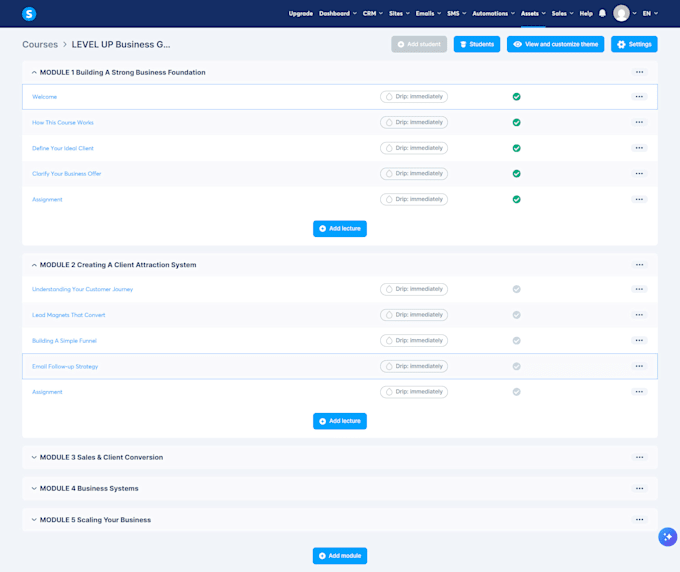Open options for Email Follow-up Strategy
This screenshot has width=680, height=572.
point(639,366)
